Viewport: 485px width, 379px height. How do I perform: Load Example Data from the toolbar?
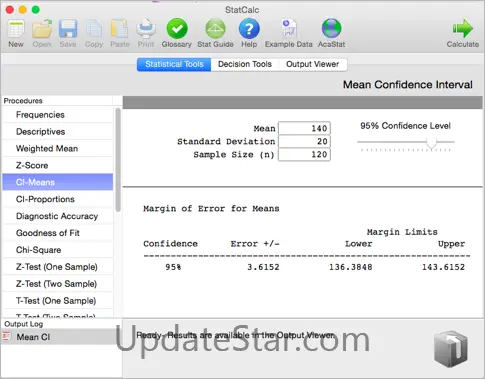pos(289,29)
